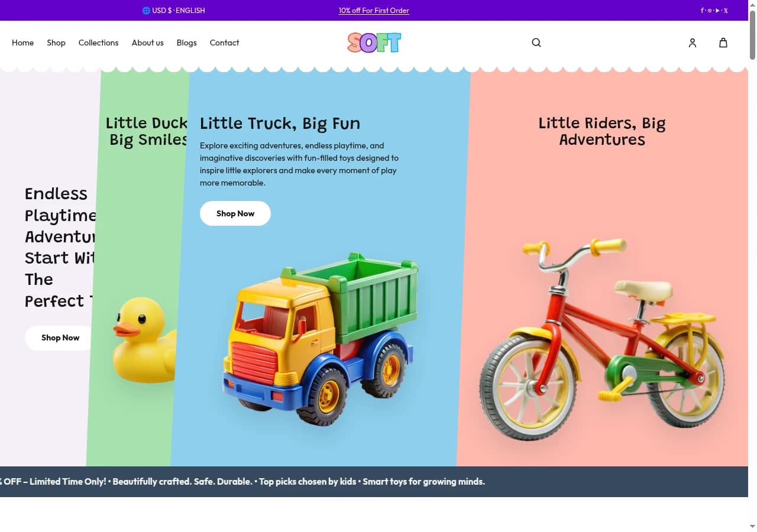Screen dimensions: 757x532
Task: Open the shopping bag cart icon
Action: (723, 43)
